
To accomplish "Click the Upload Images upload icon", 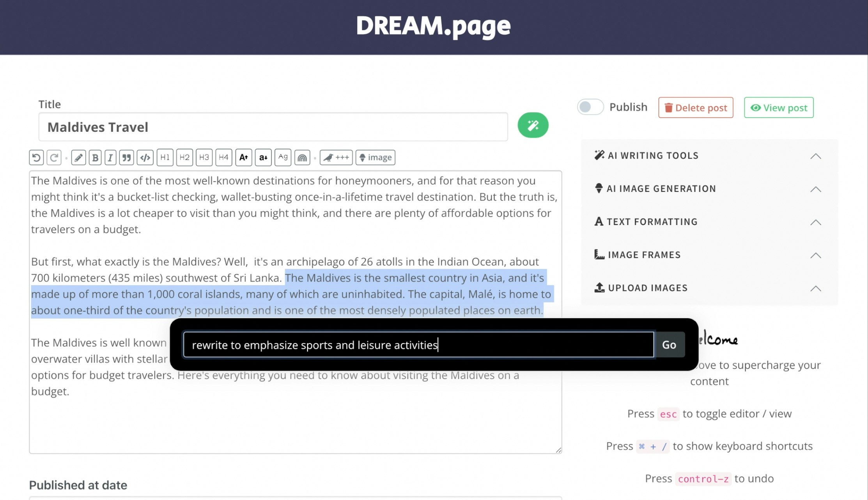I will pos(599,288).
